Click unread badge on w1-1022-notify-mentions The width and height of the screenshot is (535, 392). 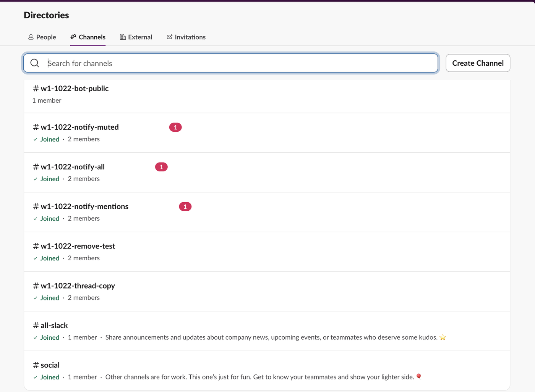185,206
